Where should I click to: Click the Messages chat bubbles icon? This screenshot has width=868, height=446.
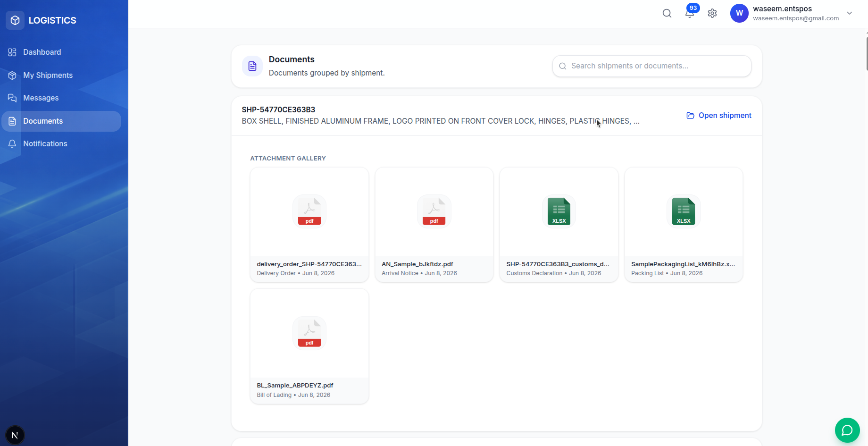pyautogui.click(x=12, y=98)
